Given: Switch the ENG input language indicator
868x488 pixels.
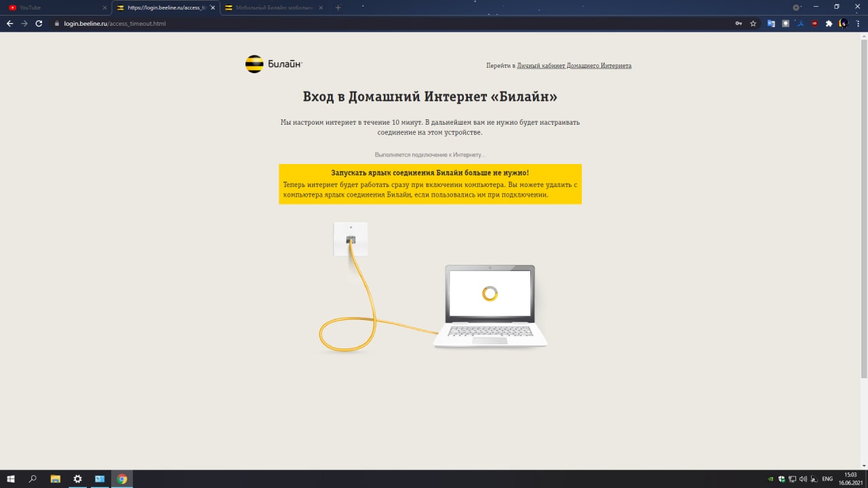Looking at the screenshot, I should click(x=827, y=479).
